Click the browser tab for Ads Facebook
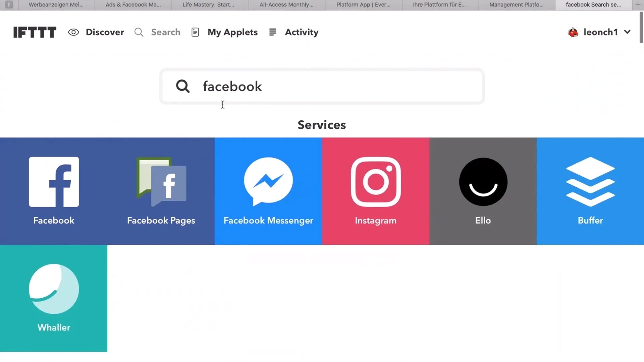Viewport: 644px width, 362px height. [133, 4]
